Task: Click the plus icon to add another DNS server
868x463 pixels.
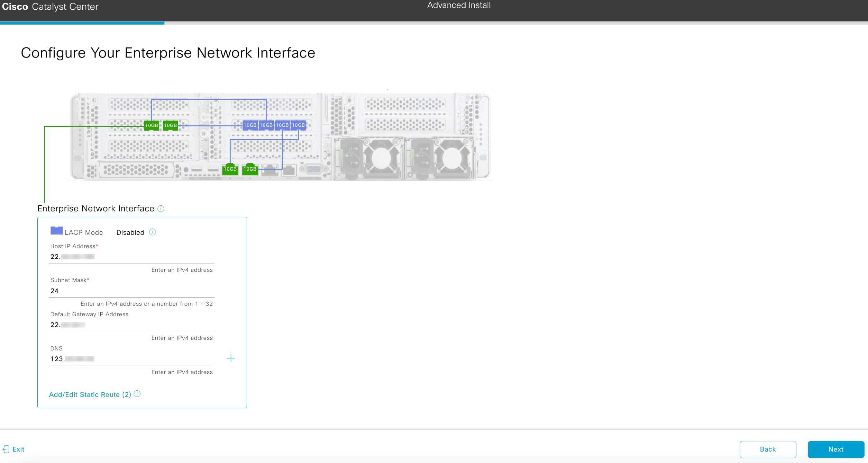Action: [x=230, y=358]
